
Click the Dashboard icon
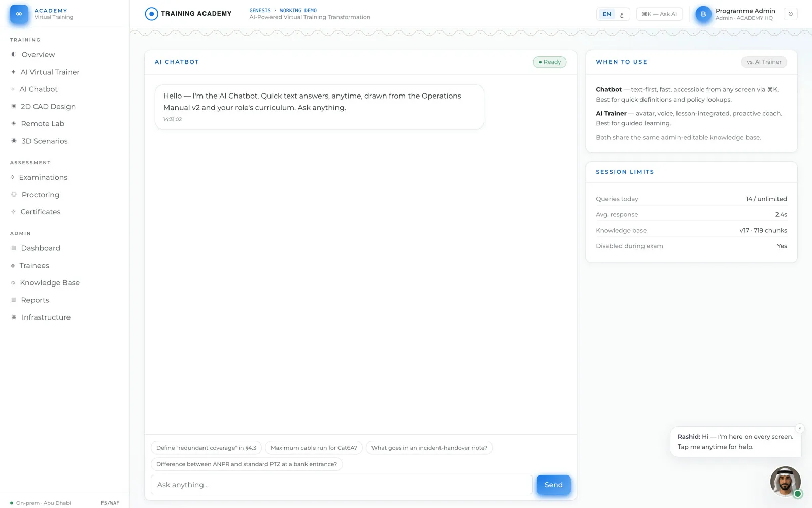(x=14, y=248)
